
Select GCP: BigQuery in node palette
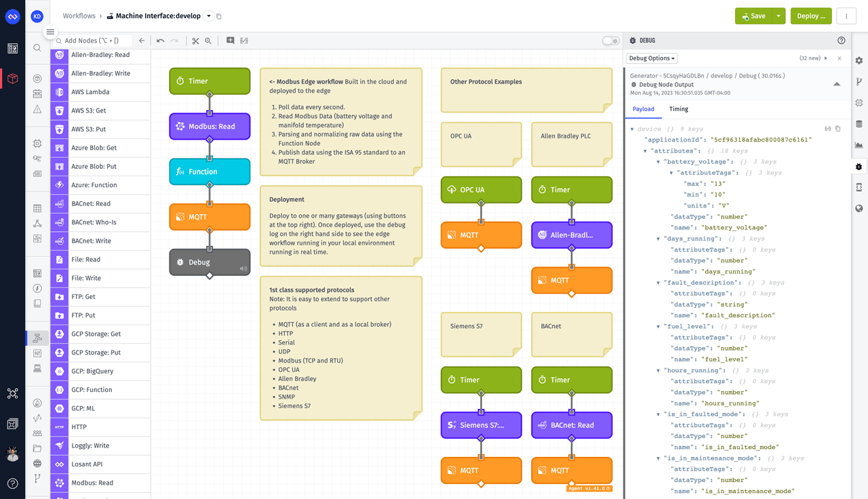coord(100,372)
